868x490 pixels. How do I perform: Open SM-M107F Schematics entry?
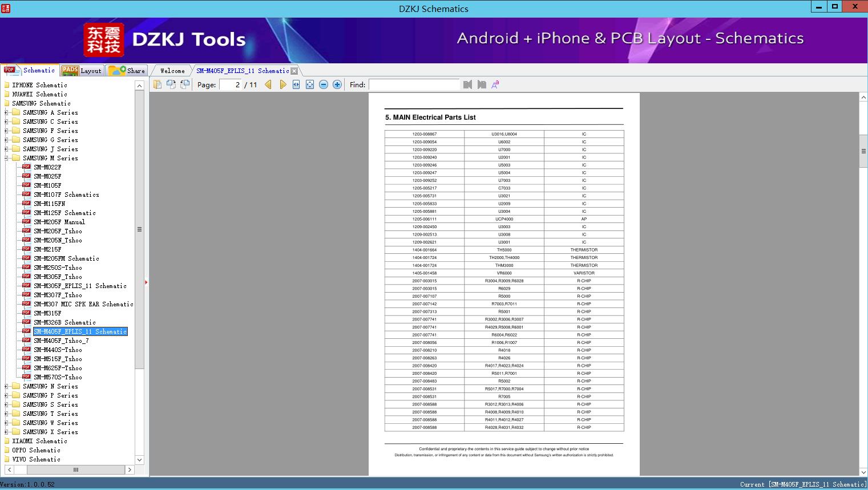click(x=66, y=195)
